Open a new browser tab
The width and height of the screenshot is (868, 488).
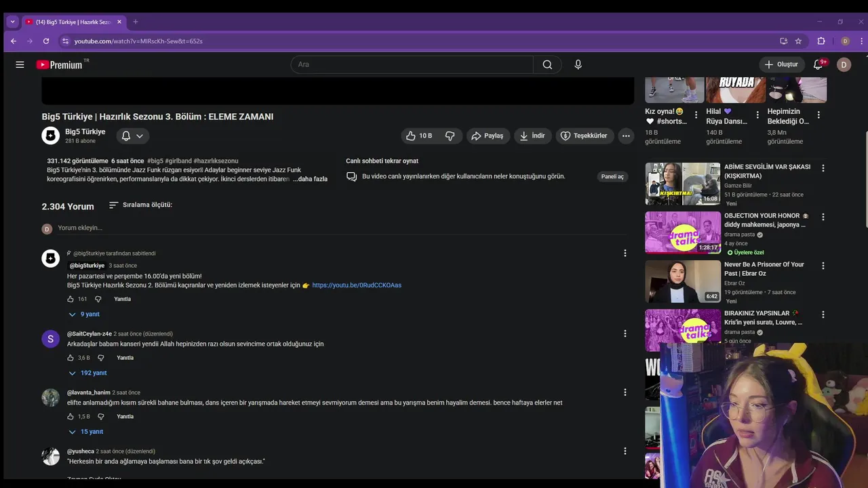pyautogui.click(x=136, y=22)
